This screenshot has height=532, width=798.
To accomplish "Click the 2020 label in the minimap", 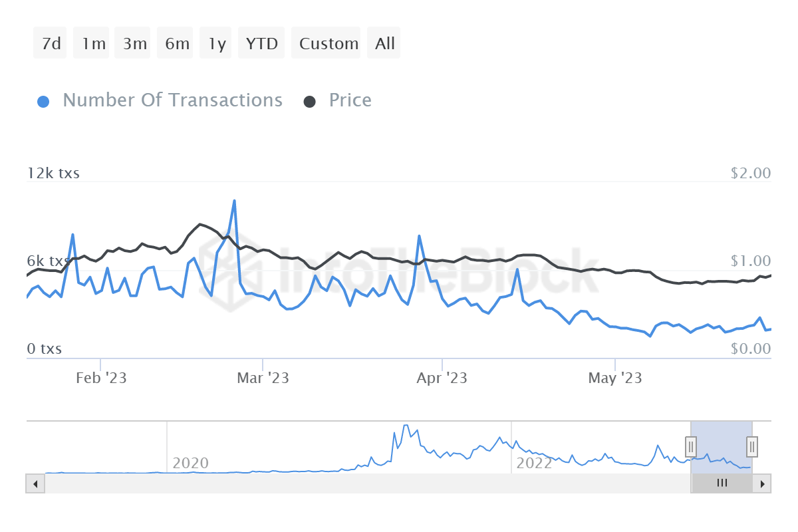I will point(190,464).
